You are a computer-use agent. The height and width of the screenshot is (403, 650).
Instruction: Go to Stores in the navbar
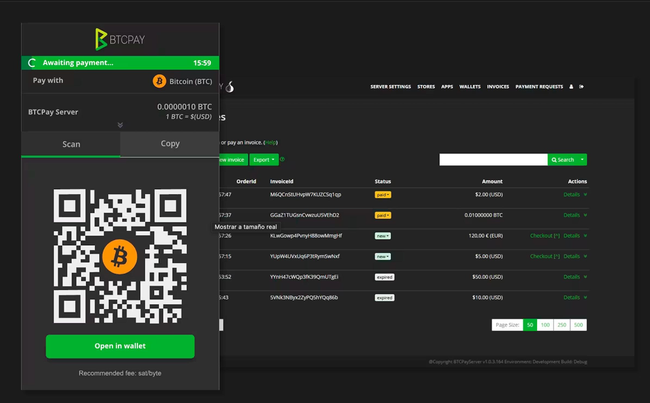pyautogui.click(x=426, y=87)
